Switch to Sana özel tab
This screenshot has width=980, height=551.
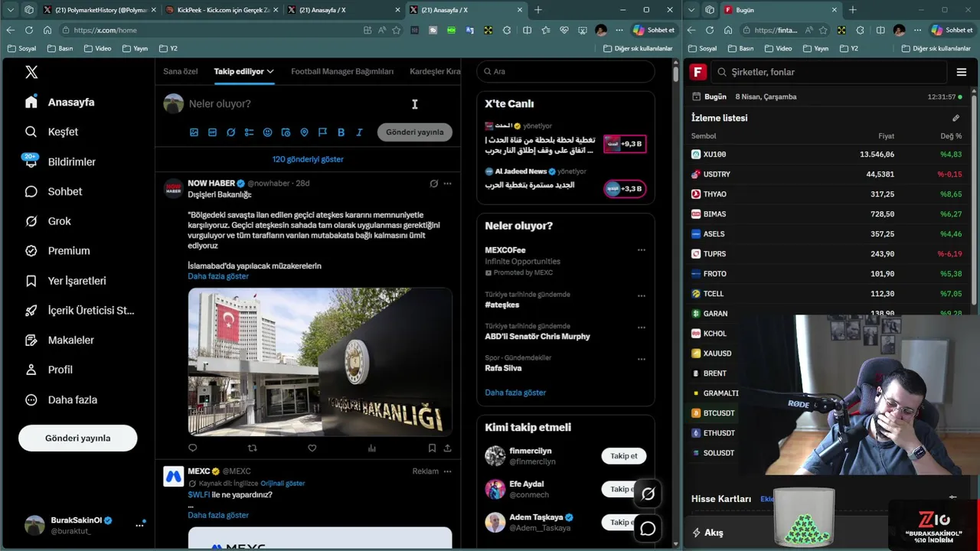pyautogui.click(x=181, y=71)
